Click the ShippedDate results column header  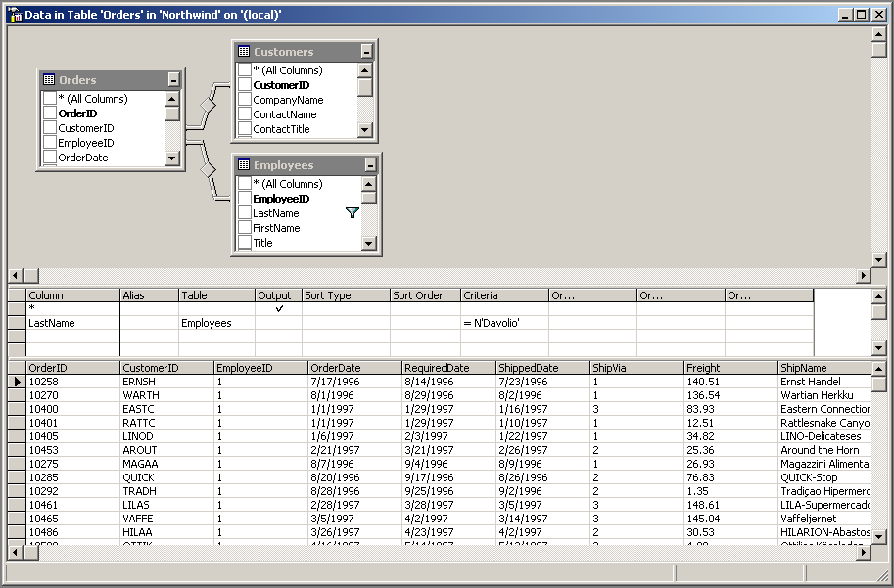coord(542,368)
